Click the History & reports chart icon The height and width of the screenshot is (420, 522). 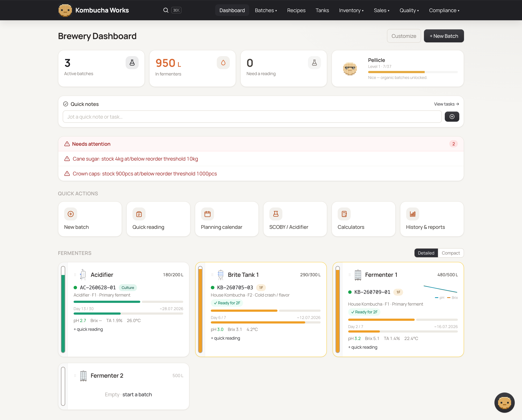coord(413,214)
